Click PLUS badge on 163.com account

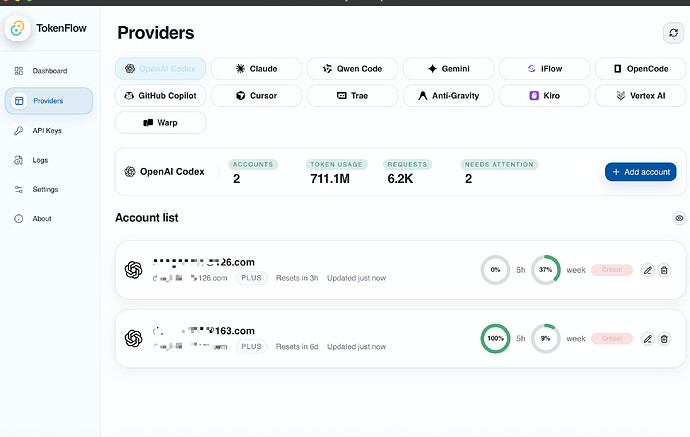click(251, 347)
